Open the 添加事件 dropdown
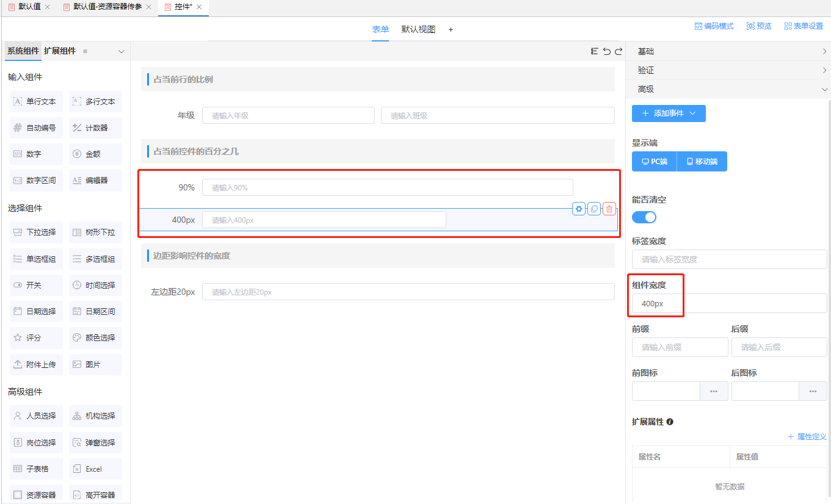This screenshot has height=504, width=831. [669, 113]
